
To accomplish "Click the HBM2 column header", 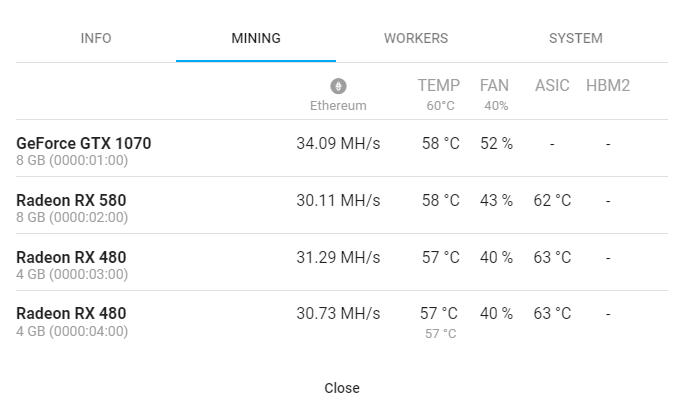I will [x=607, y=86].
